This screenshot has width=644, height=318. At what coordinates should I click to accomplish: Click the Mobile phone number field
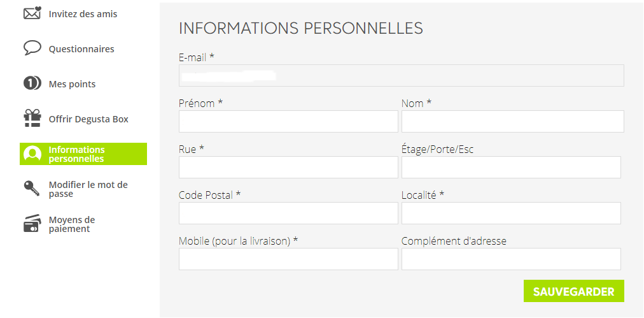point(288,259)
